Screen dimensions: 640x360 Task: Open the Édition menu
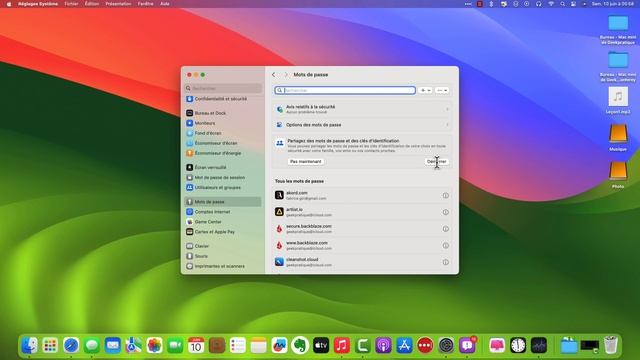(91, 4)
